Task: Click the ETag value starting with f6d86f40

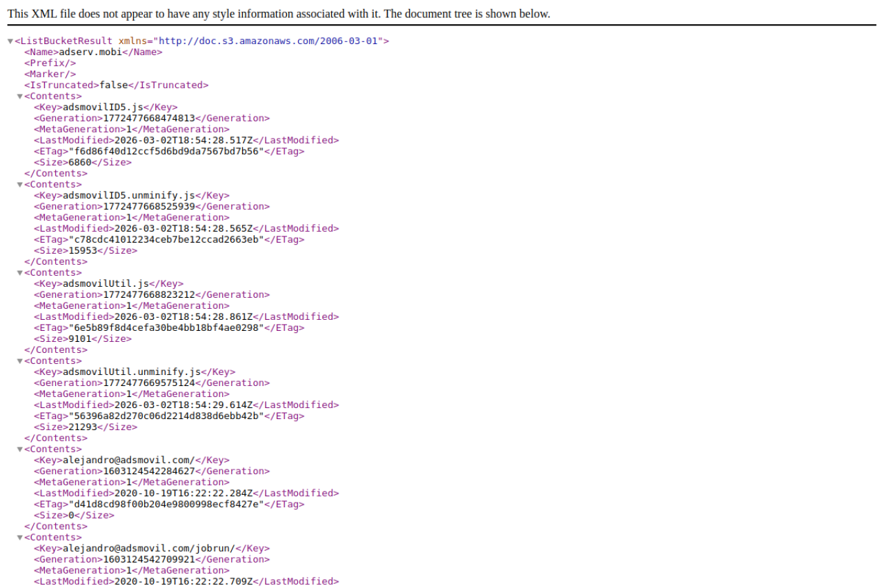Action: (166, 152)
